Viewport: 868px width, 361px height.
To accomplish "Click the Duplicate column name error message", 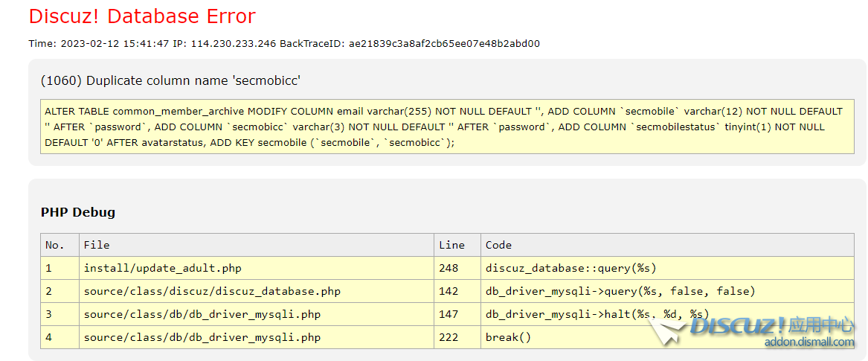I will coord(170,80).
